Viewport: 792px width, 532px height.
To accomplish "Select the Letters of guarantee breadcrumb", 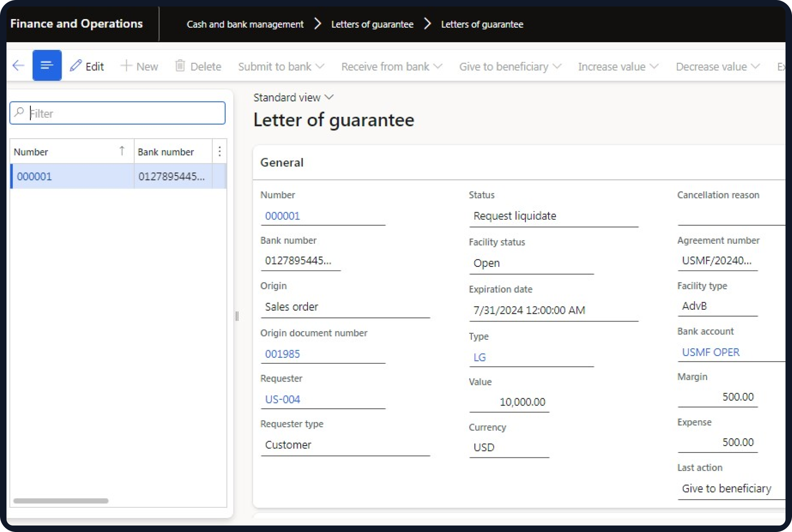I will (372, 24).
